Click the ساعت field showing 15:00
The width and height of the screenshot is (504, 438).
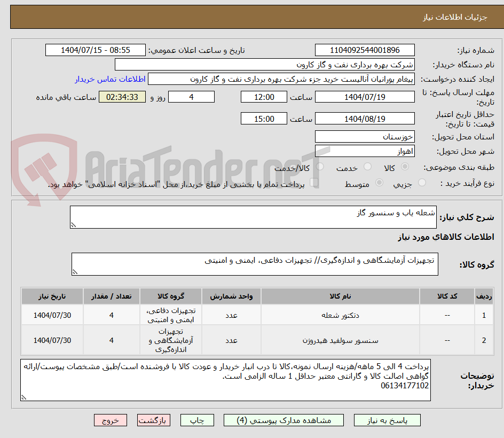point(264,118)
